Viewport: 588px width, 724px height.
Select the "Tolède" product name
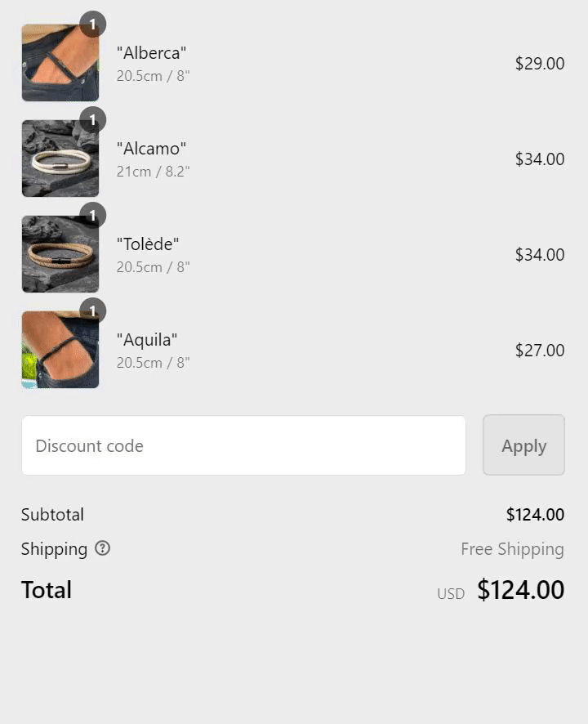148,244
